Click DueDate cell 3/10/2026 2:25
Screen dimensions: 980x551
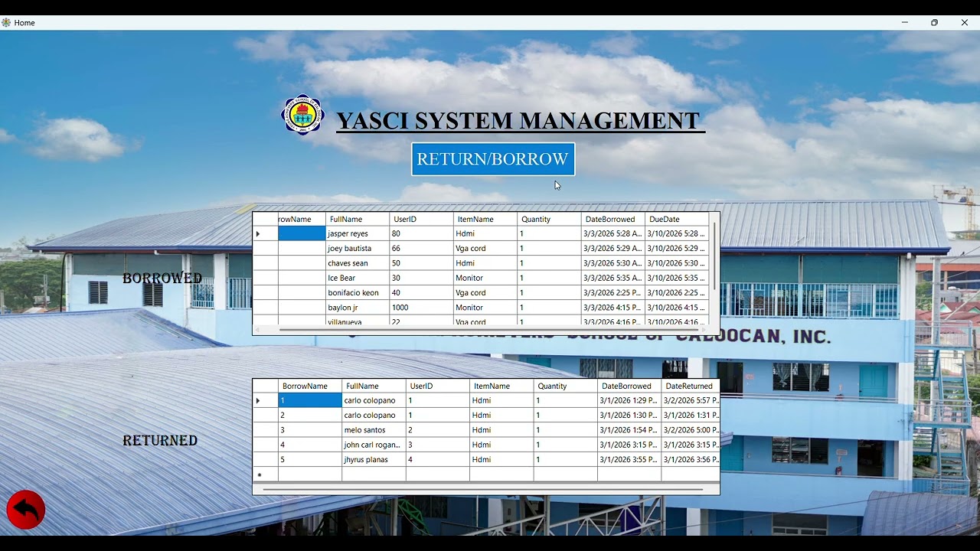click(x=677, y=292)
